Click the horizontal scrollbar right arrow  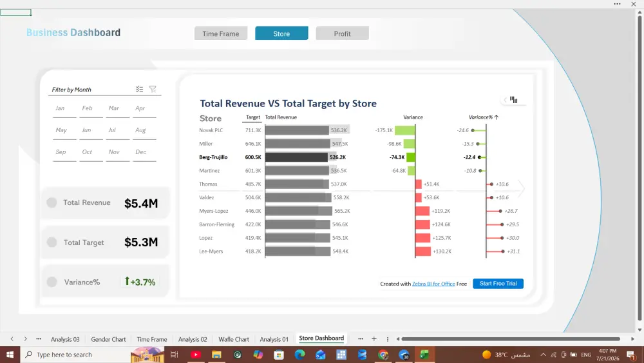coord(632,338)
